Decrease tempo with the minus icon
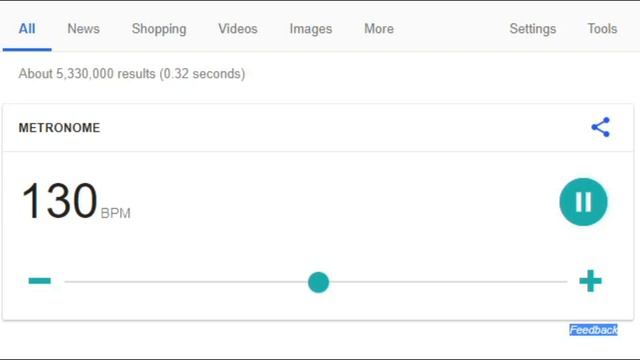The image size is (640, 360). [x=40, y=281]
